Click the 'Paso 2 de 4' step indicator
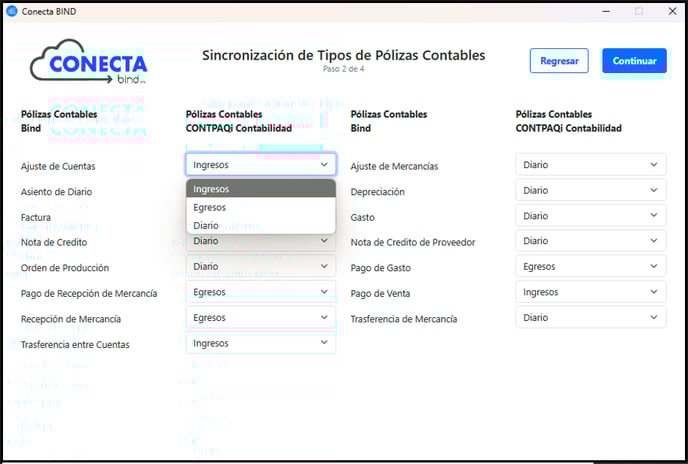688x464 pixels. click(344, 69)
